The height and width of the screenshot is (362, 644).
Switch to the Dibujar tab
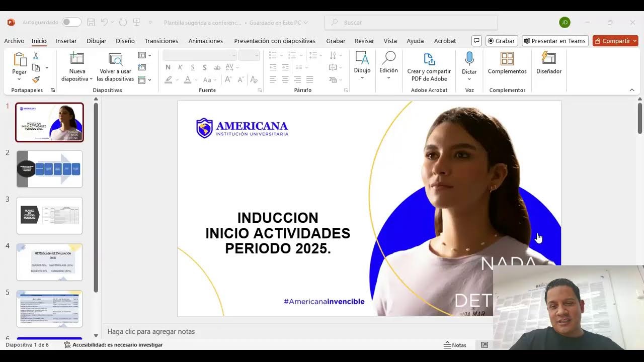pyautogui.click(x=97, y=41)
